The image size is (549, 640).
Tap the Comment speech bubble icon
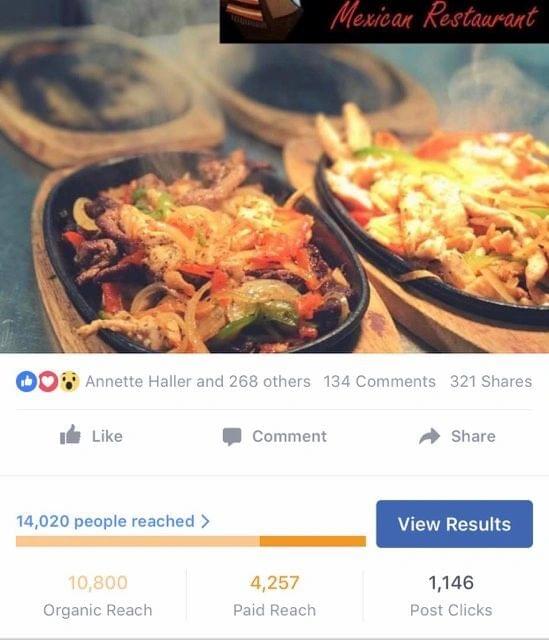(x=232, y=436)
